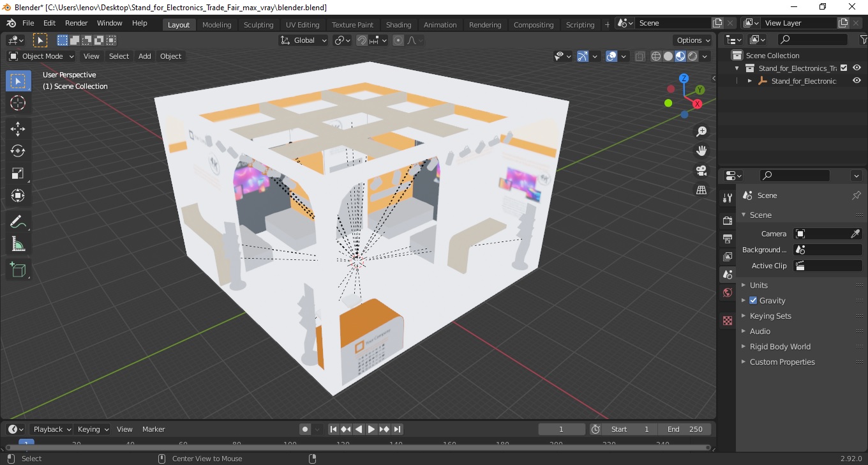Click the Start frame field

pyautogui.click(x=631, y=429)
